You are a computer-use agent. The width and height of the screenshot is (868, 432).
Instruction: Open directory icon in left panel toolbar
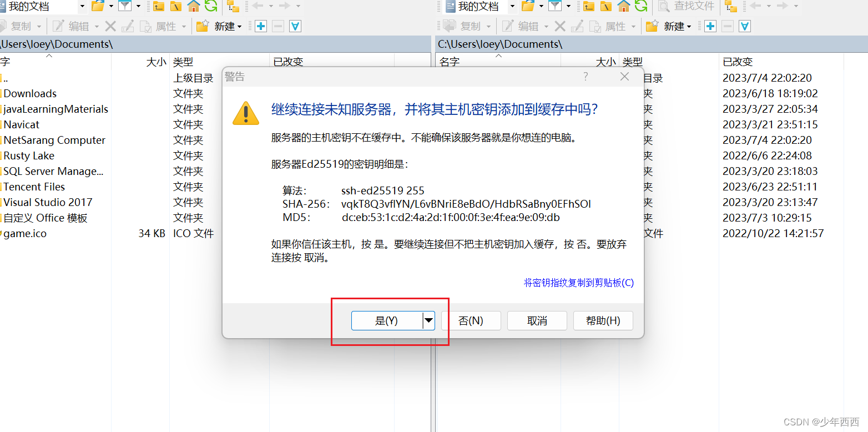[x=98, y=6]
